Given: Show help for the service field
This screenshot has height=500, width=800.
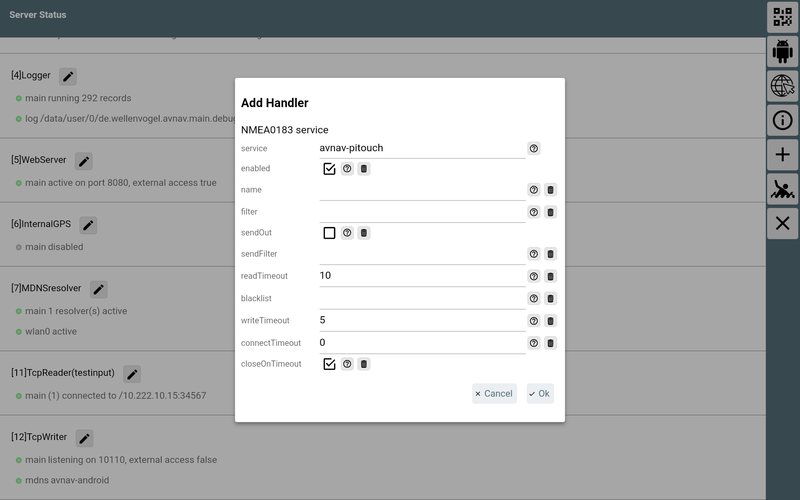Looking at the screenshot, I should pos(534,148).
